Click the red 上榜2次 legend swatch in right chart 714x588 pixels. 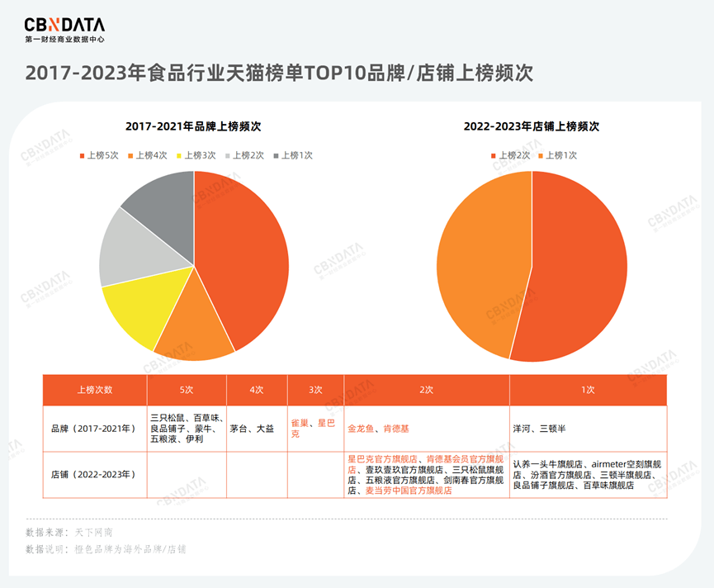tap(494, 156)
